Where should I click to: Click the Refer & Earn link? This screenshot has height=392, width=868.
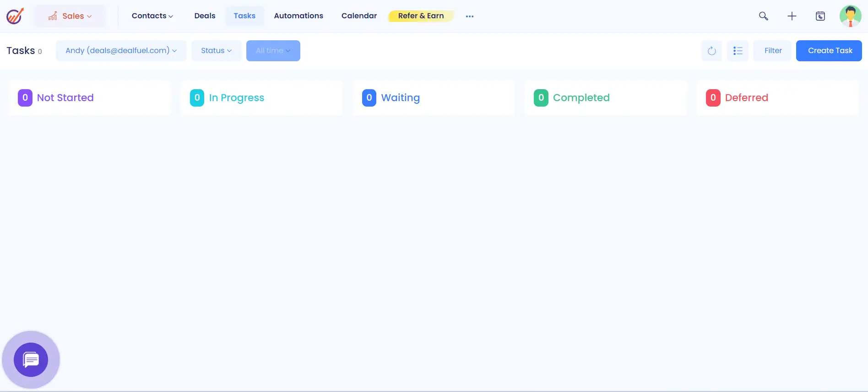421,16
